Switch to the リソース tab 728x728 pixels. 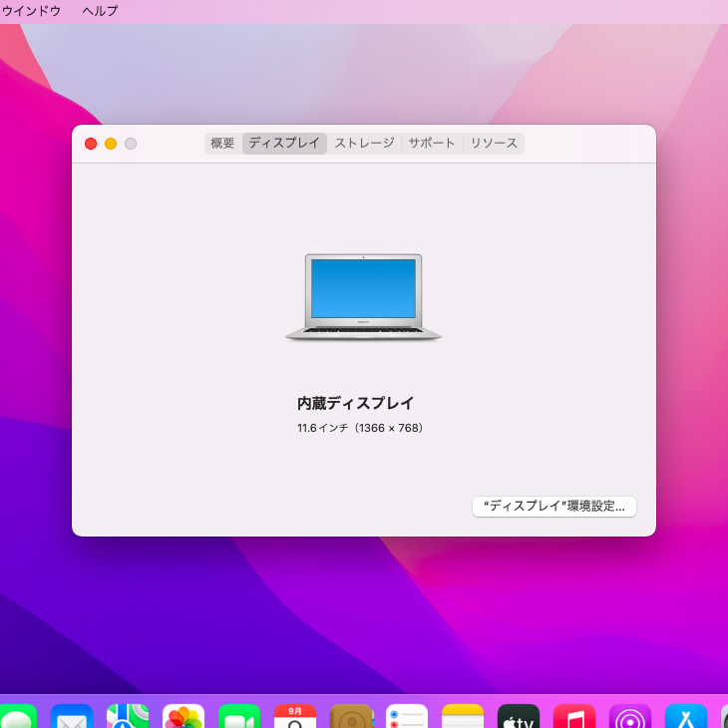pos(494,143)
